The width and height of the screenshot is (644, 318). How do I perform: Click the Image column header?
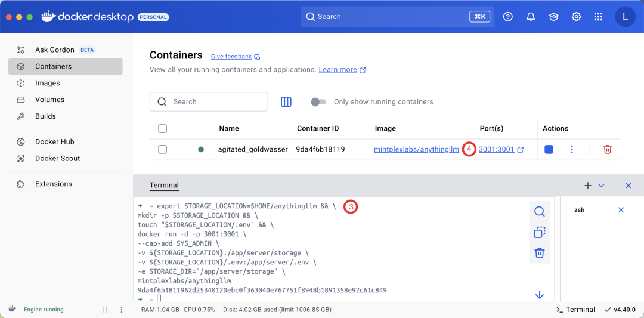click(x=385, y=129)
